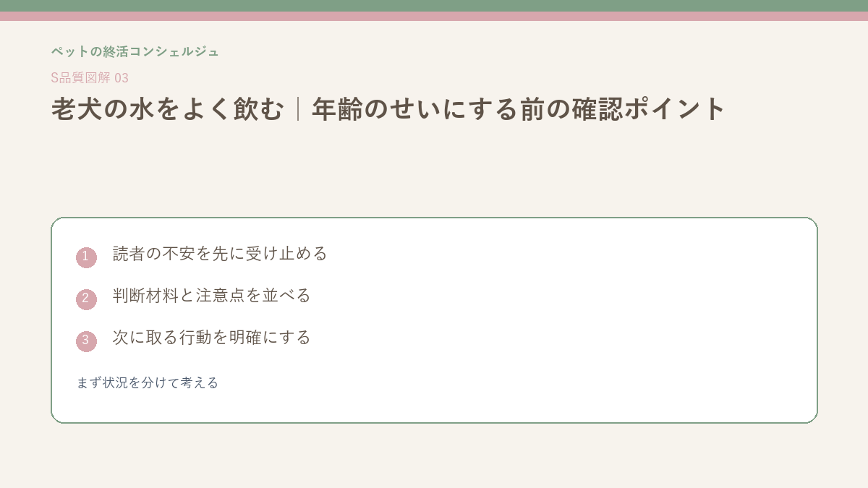Click the green stripe at the top
Viewport: 868px width, 488px height.
coord(434,6)
